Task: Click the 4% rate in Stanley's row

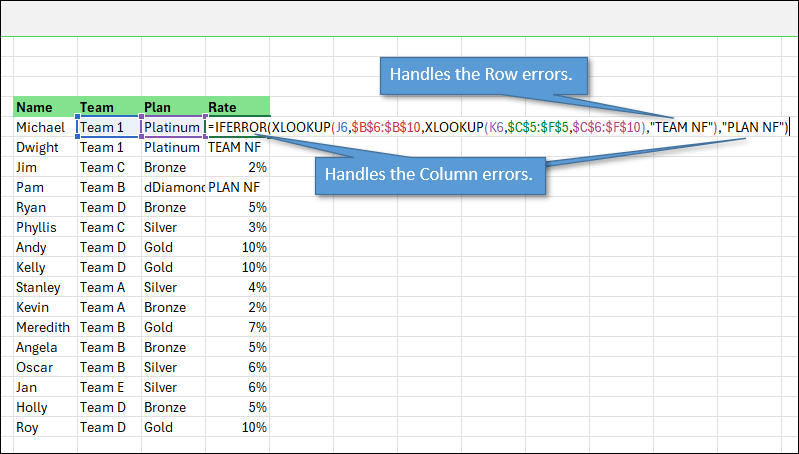Action: 237,287
